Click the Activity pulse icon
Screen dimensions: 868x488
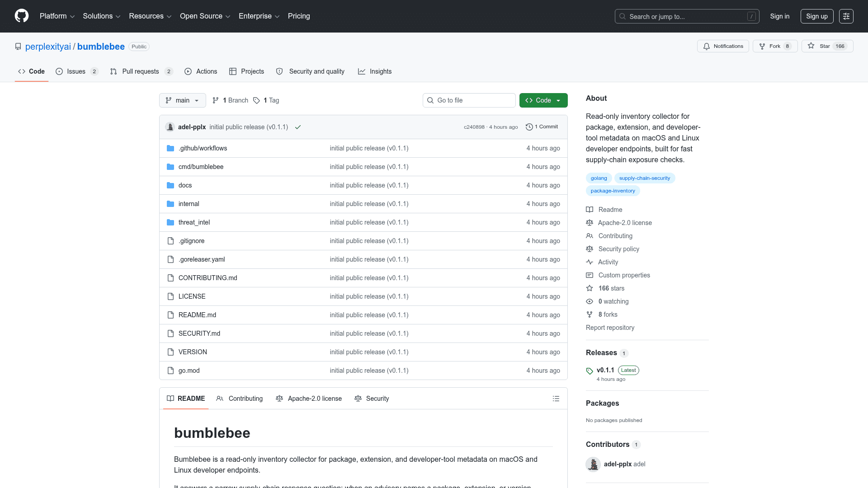(x=590, y=262)
